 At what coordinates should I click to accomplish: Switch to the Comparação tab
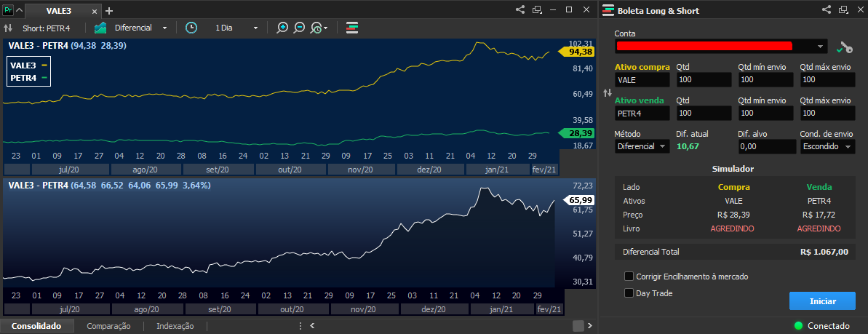(108, 326)
